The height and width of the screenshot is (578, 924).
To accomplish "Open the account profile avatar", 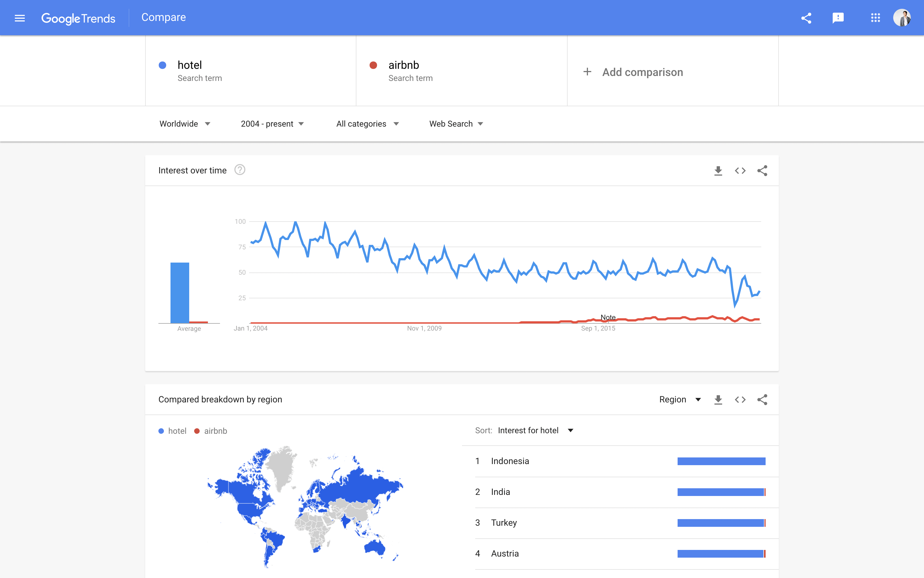I will 902,18.
